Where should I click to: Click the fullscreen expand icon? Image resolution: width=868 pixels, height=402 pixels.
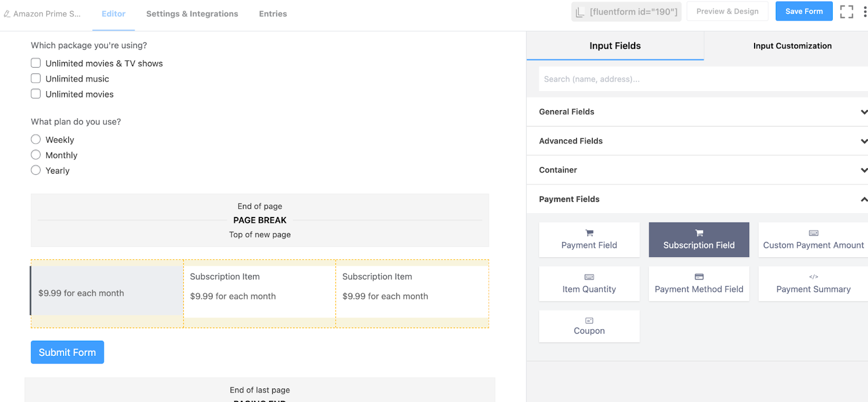(846, 11)
